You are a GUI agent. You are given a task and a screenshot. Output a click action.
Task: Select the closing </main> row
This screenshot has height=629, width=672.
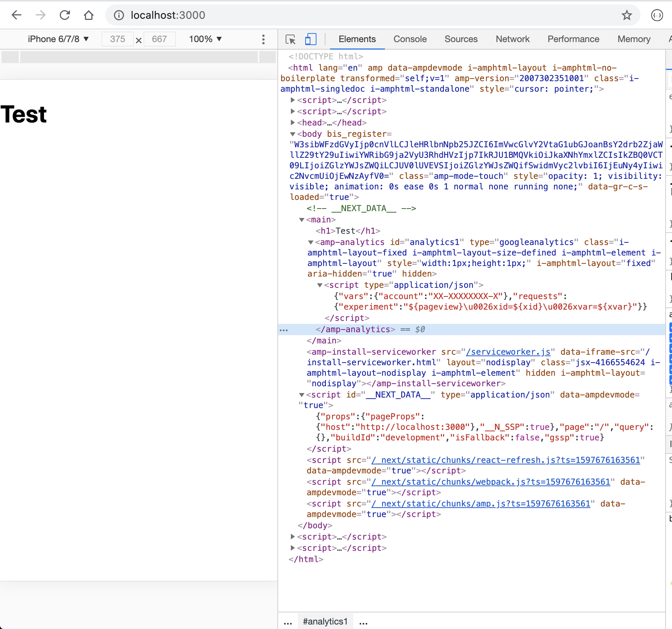click(324, 340)
